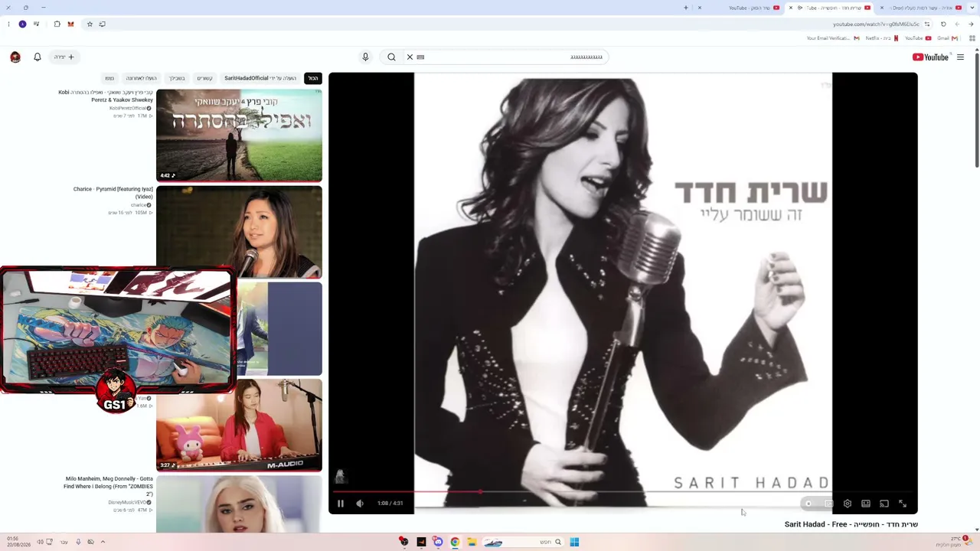This screenshot has height=551, width=980.
Task: Open the M-AUDIO keyboard girl video thumbnail
Action: pos(239,425)
